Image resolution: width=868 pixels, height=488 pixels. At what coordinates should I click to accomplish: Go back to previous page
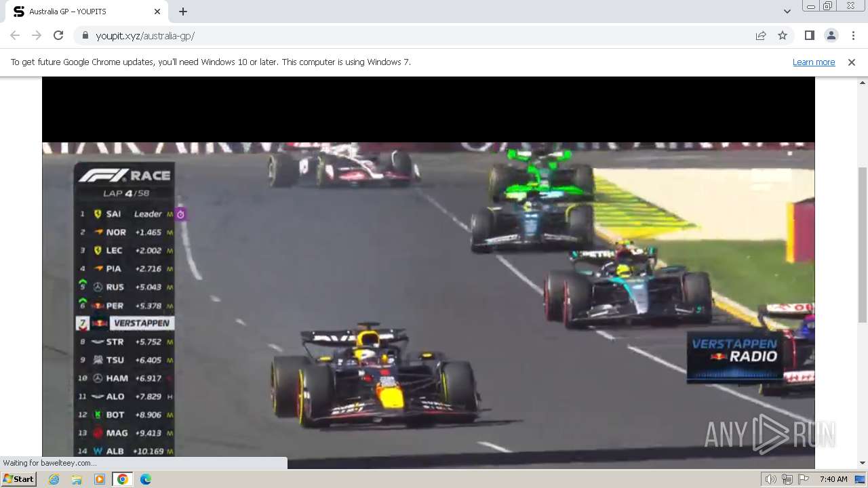(x=15, y=35)
